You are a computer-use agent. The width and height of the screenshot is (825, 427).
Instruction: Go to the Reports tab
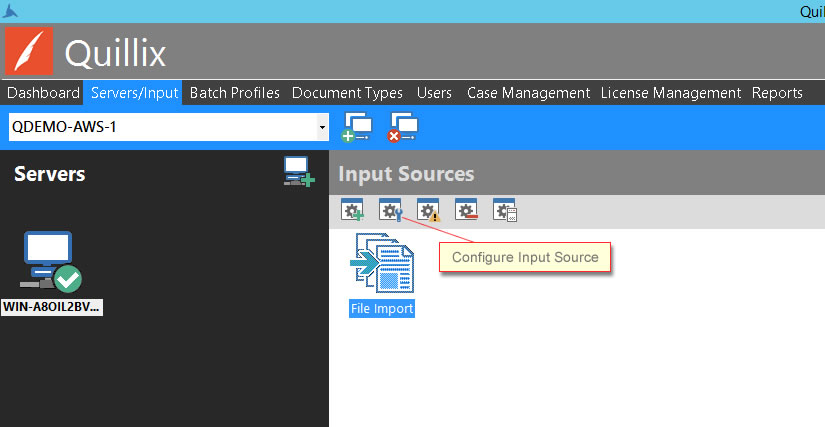tap(777, 93)
